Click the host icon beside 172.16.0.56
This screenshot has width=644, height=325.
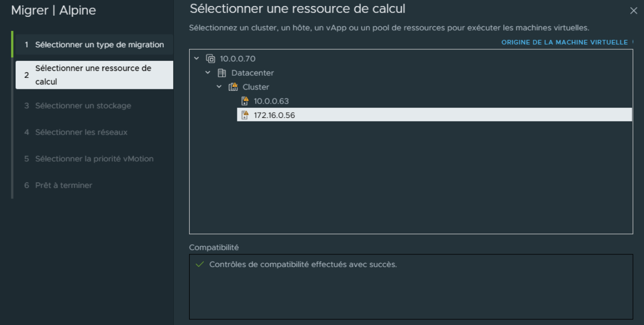(x=245, y=115)
